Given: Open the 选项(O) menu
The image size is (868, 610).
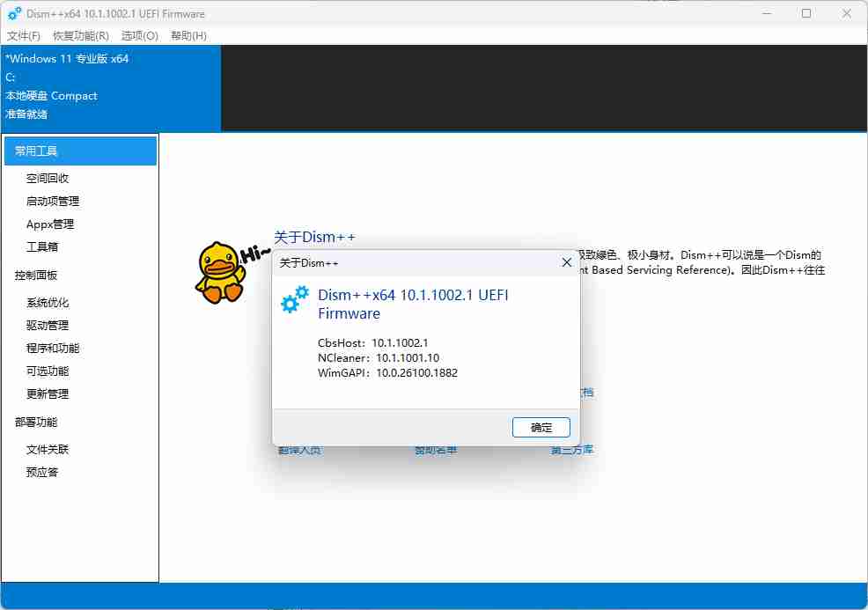Looking at the screenshot, I should [x=139, y=36].
